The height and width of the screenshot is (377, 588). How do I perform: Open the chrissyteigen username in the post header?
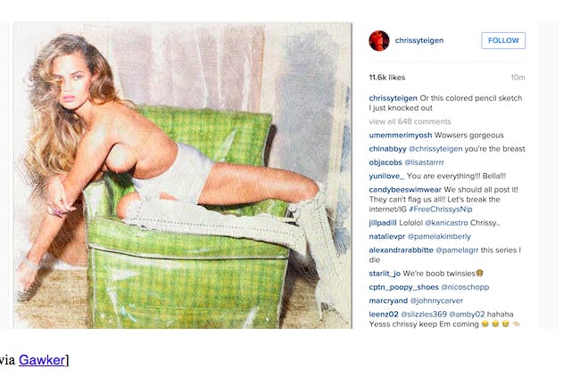tap(418, 40)
